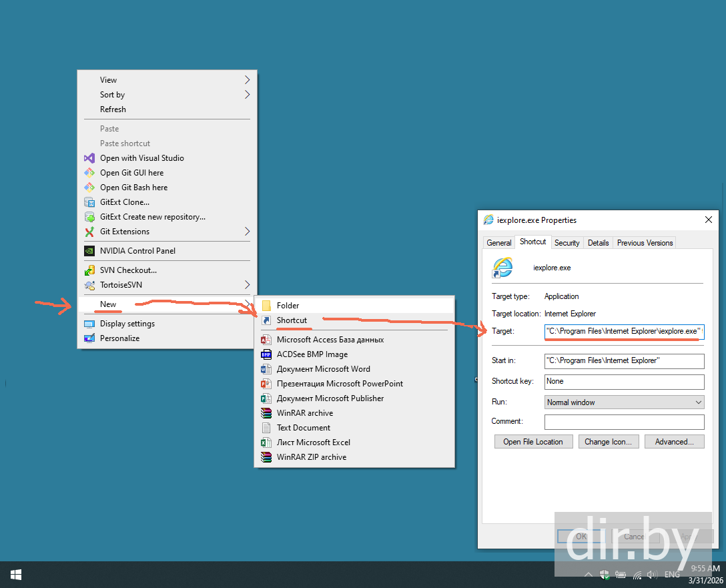The image size is (726, 588).
Task: Click the 'Sort by' label in the context menu
Action: [x=113, y=95]
